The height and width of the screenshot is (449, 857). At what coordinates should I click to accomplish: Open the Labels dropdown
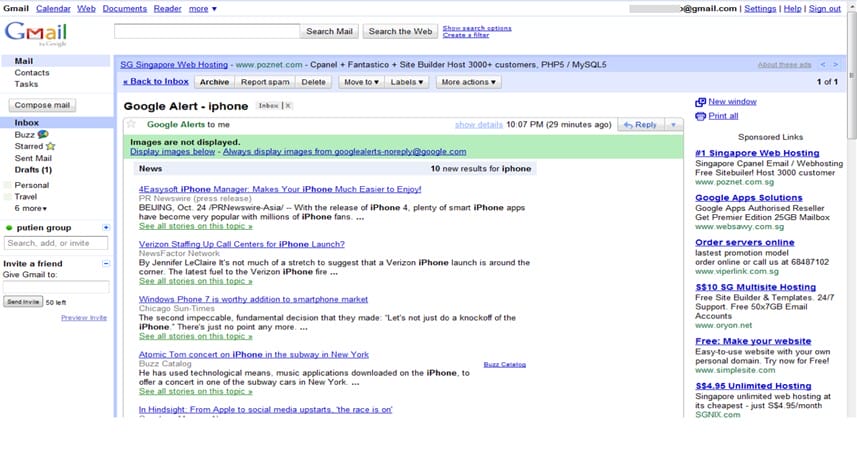pos(406,82)
